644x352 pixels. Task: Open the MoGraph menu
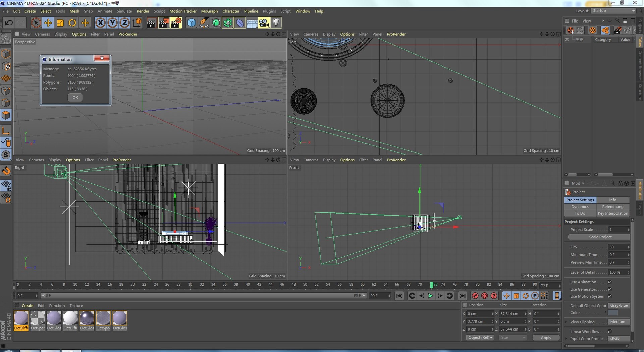tap(209, 11)
